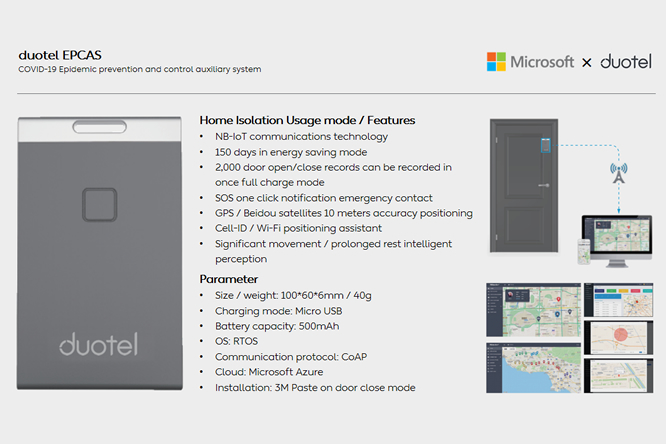Click '150 days in energy saving mode'
666x444 pixels.
point(291,152)
